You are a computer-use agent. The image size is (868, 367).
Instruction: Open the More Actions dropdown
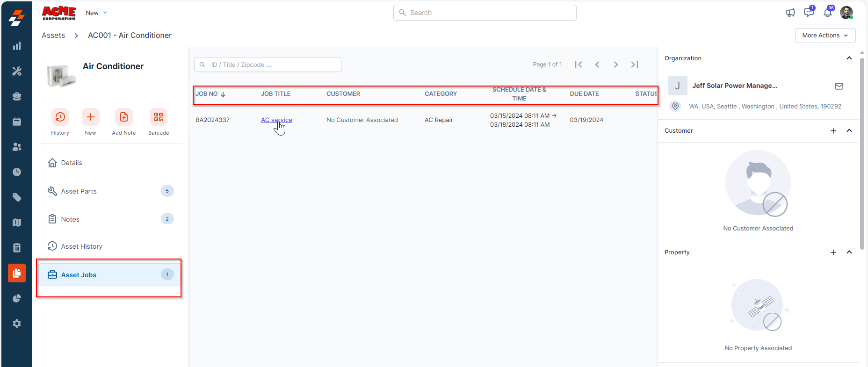click(x=825, y=36)
